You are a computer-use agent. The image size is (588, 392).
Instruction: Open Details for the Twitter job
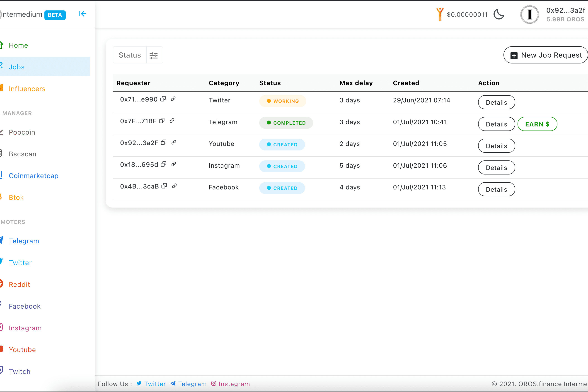(x=496, y=102)
